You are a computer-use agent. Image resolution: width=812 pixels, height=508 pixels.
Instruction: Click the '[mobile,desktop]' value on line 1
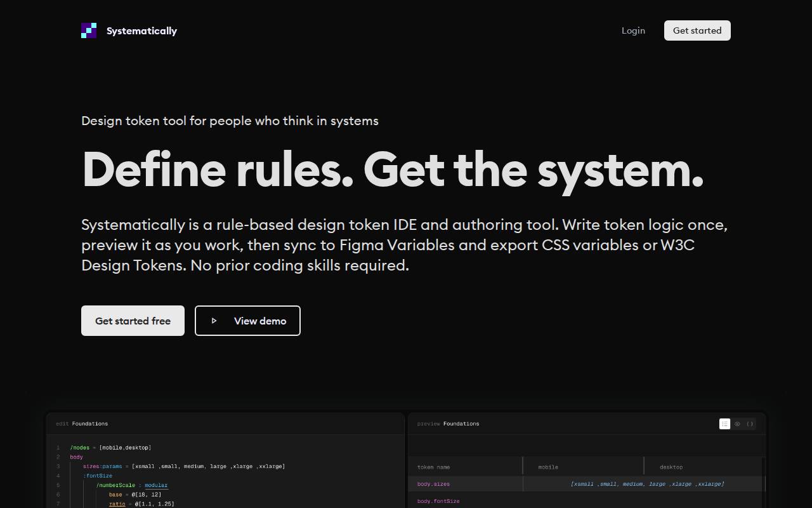pos(125,448)
